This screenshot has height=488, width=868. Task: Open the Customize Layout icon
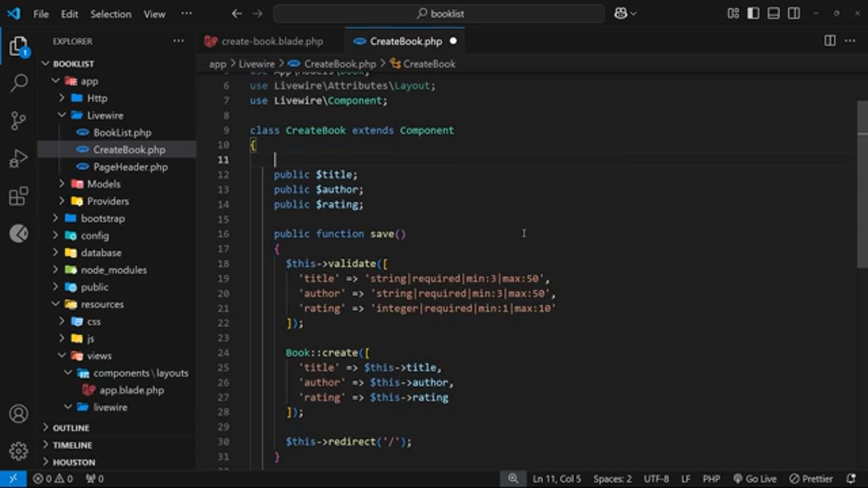[x=733, y=14]
